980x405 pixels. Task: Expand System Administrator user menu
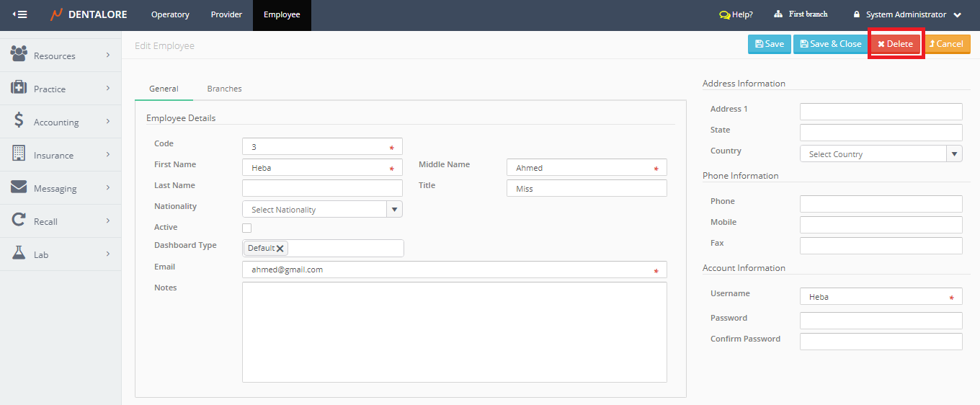pos(957,15)
